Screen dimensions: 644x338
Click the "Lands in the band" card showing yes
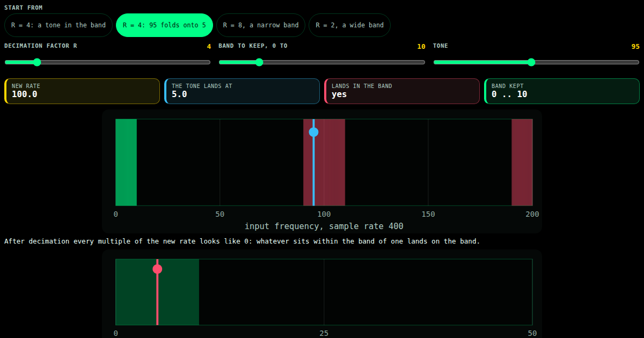pos(402,91)
